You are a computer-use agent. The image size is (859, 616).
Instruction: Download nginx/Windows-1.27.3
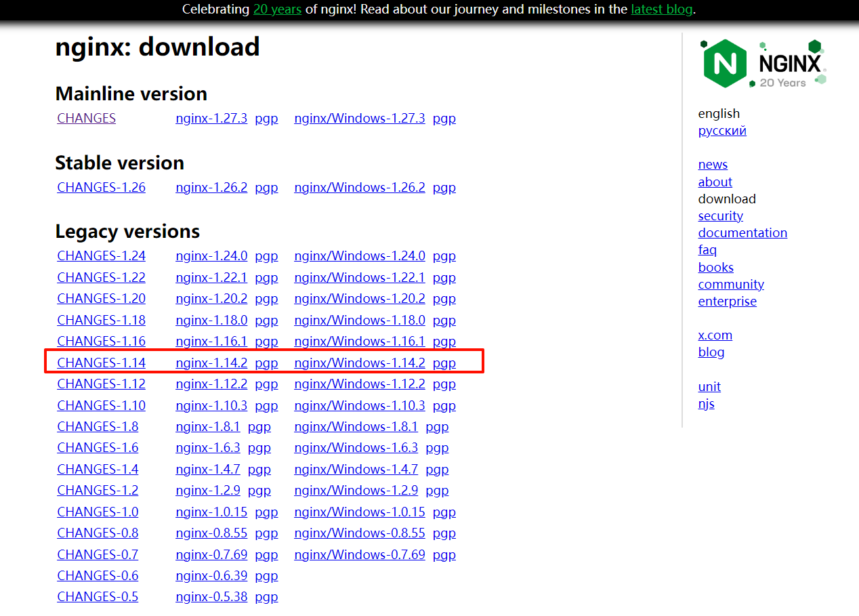[x=360, y=118]
